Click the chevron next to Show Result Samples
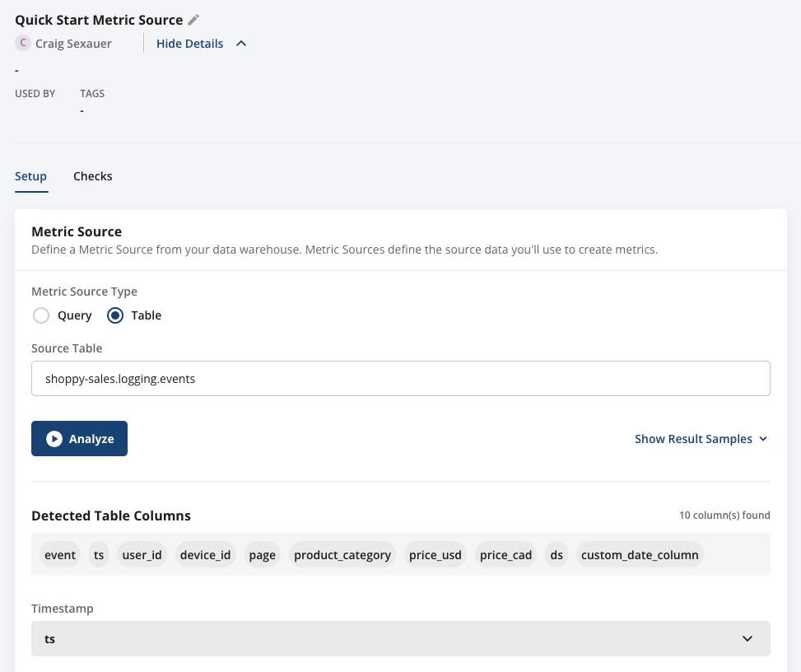 (x=762, y=438)
